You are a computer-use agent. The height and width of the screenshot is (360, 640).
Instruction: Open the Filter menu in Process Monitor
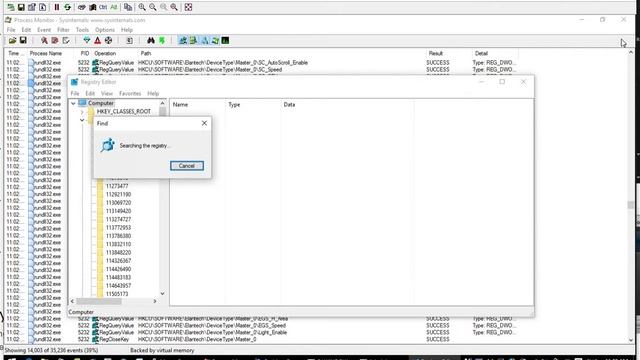point(63,30)
